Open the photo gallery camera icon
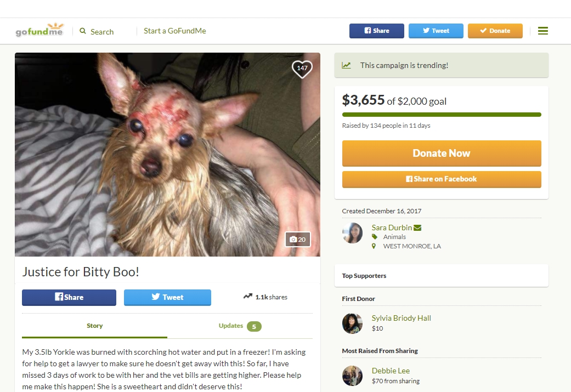 pyautogui.click(x=293, y=240)
